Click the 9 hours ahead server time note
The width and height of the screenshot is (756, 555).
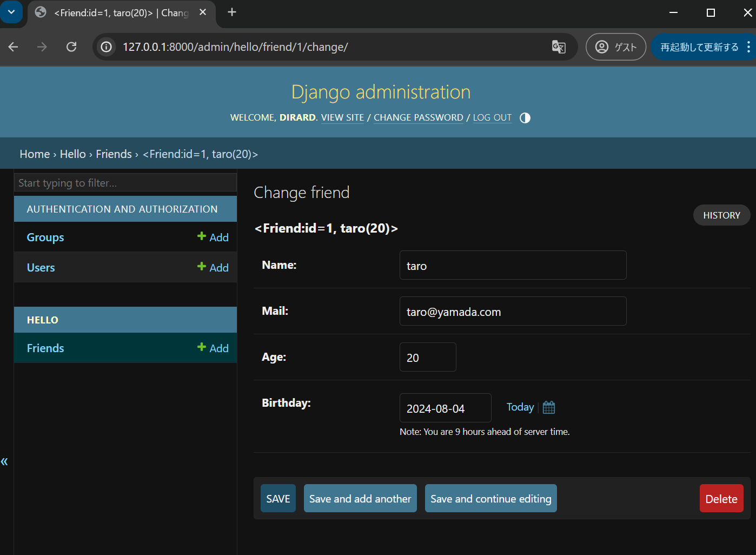coord(485,432)
